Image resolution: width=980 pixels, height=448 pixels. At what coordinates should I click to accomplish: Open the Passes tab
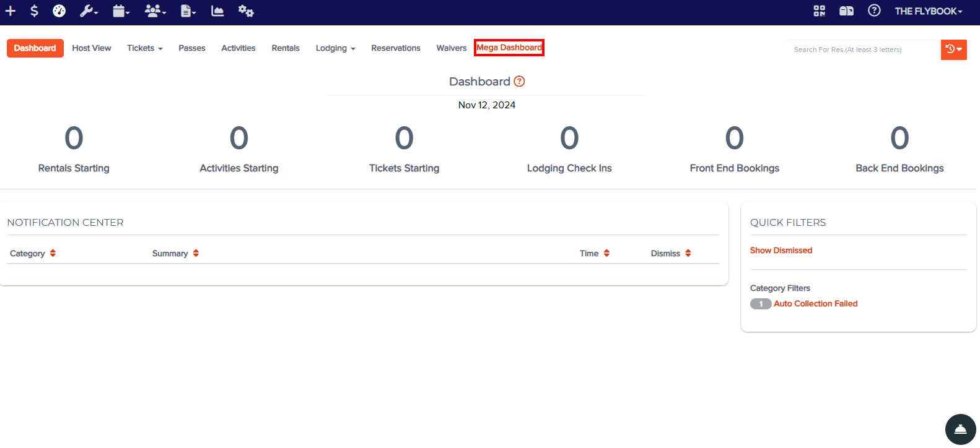(192, 48)
